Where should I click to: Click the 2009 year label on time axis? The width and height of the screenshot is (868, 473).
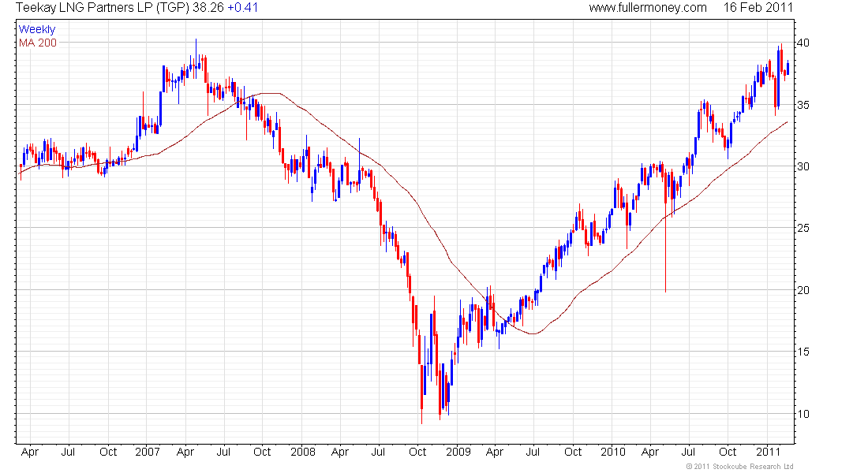coord(458,452)
